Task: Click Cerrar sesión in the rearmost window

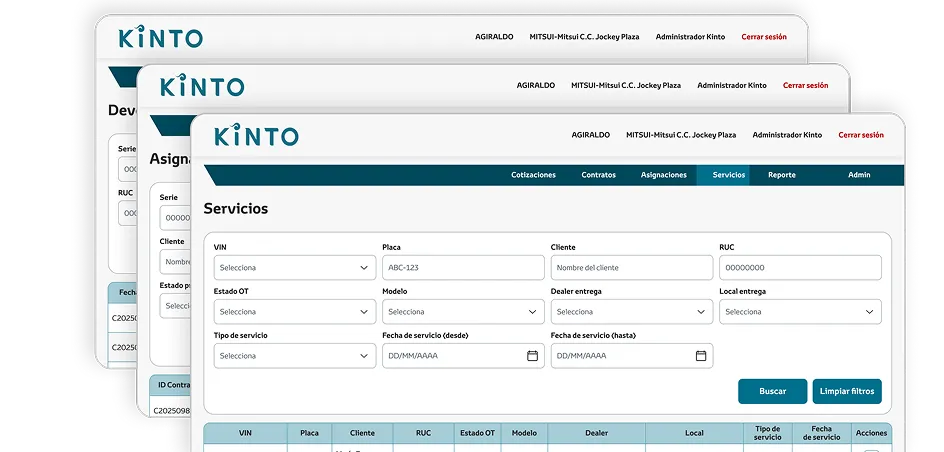Action: [x=764, y=37]
